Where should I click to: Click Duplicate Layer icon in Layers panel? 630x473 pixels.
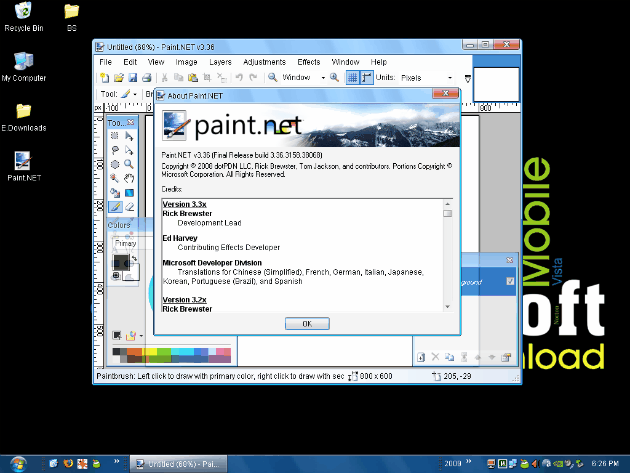click(450, 357)
